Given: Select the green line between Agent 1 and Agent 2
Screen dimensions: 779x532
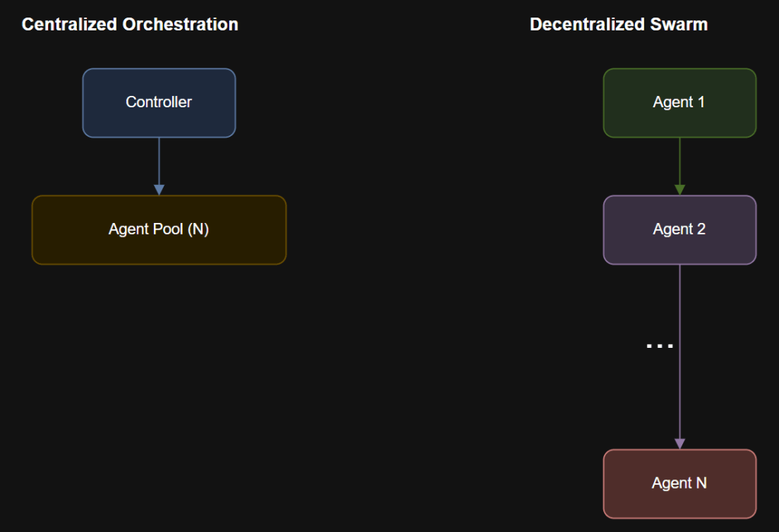Looking at the screenshot, I should 680,160.
